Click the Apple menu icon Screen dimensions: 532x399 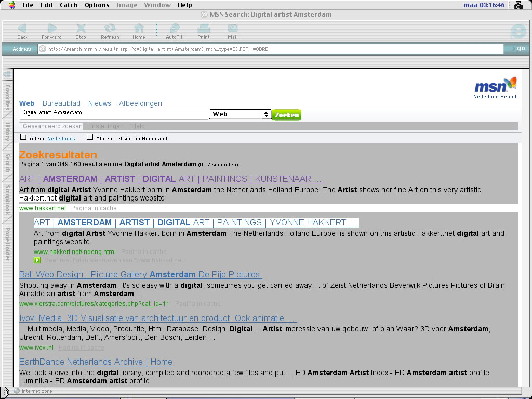(12, 5)
